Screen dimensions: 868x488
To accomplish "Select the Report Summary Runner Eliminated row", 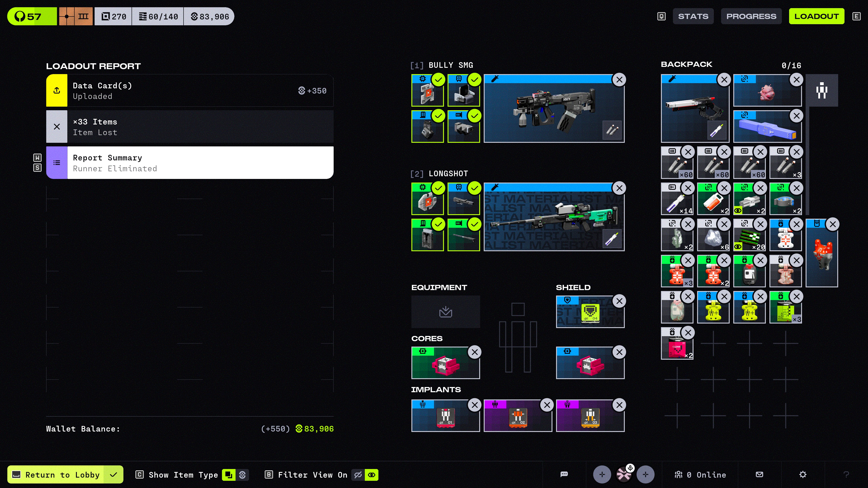I will 190,163.
